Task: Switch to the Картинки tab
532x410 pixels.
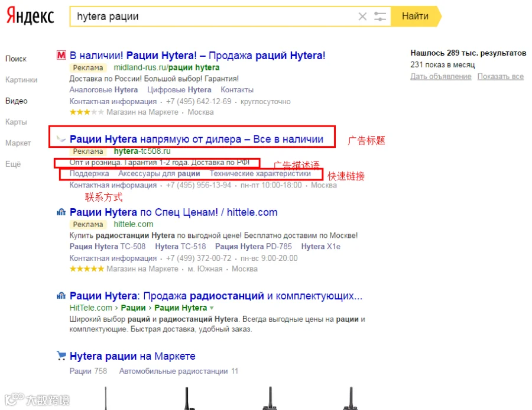Action: point(21,80)
